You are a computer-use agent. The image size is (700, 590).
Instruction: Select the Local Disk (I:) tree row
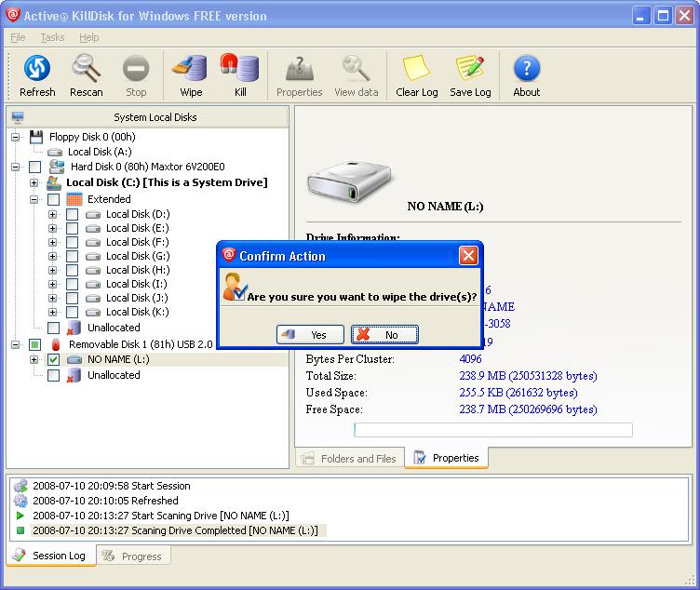tap(136, 284)
